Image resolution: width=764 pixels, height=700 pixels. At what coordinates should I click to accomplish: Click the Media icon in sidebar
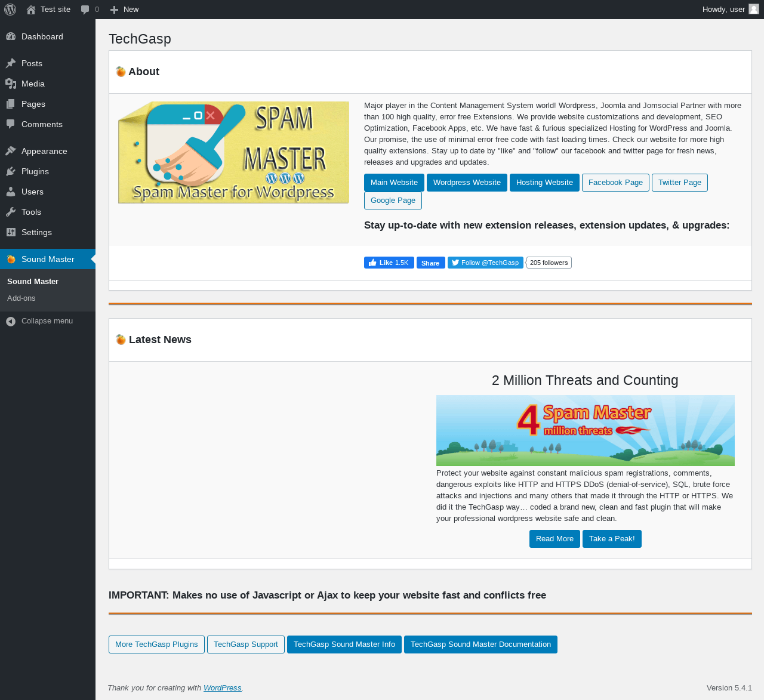11,84
